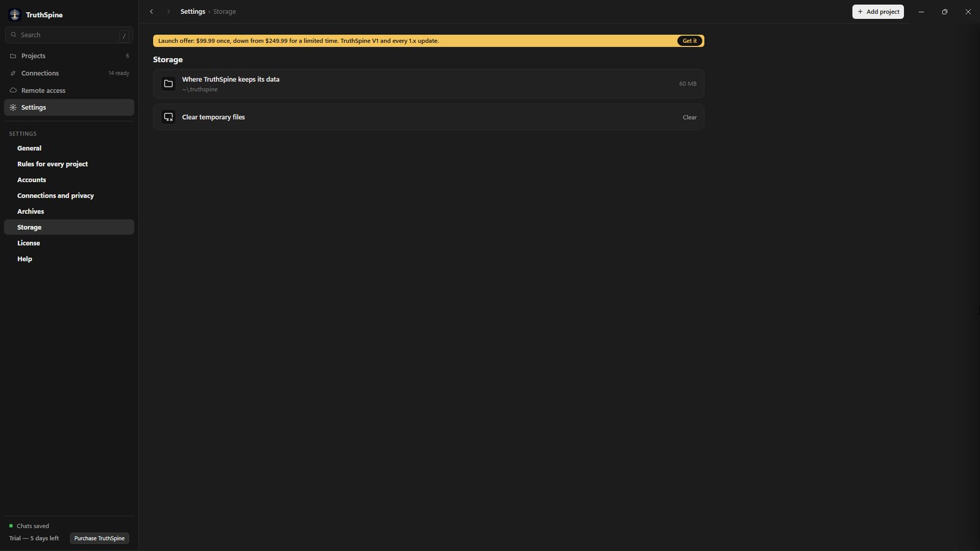This screenshot has height=551, width=980.
Task: Open Rules for every project section
Action: click(69, 164)
